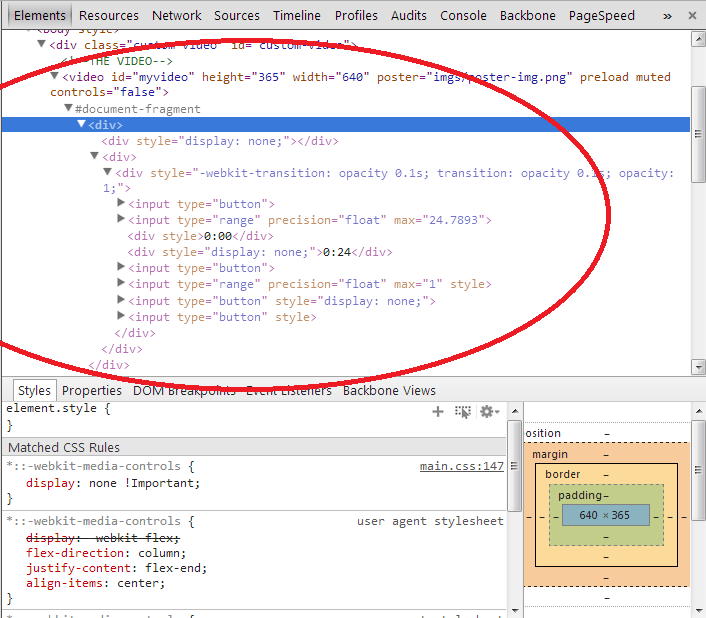
Task: Expand range input with max 24.7893
Action: (x=121, y=219)
